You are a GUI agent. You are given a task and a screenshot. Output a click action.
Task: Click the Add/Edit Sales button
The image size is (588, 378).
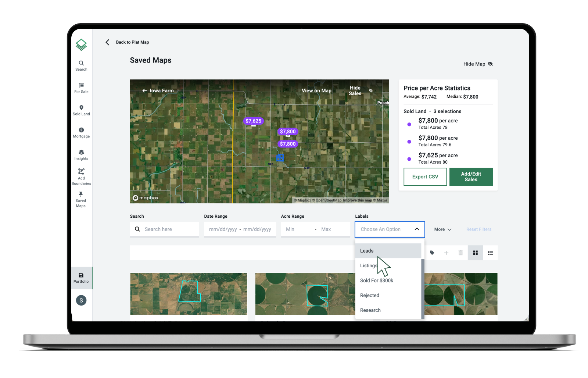pyautogui.click(x=471, y=177)
